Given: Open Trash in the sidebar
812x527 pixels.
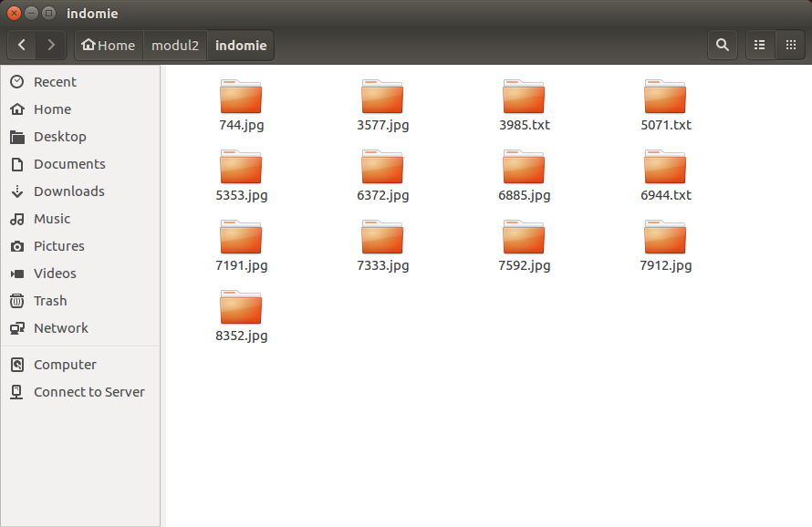Looking at the screenshot, I should pos(80,301).
